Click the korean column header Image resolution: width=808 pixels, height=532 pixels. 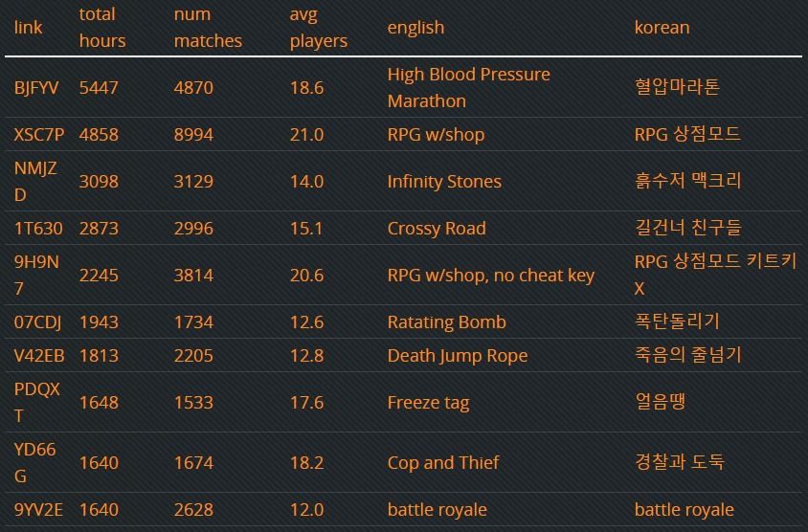(662, 28)
